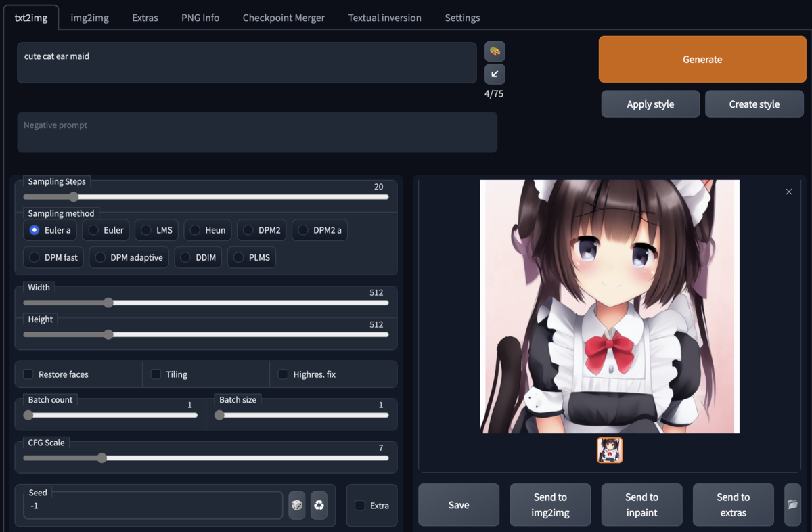This screenshot has width=812, height=532.
Task: Switch to the img2img tab
Action: (90, 18)
